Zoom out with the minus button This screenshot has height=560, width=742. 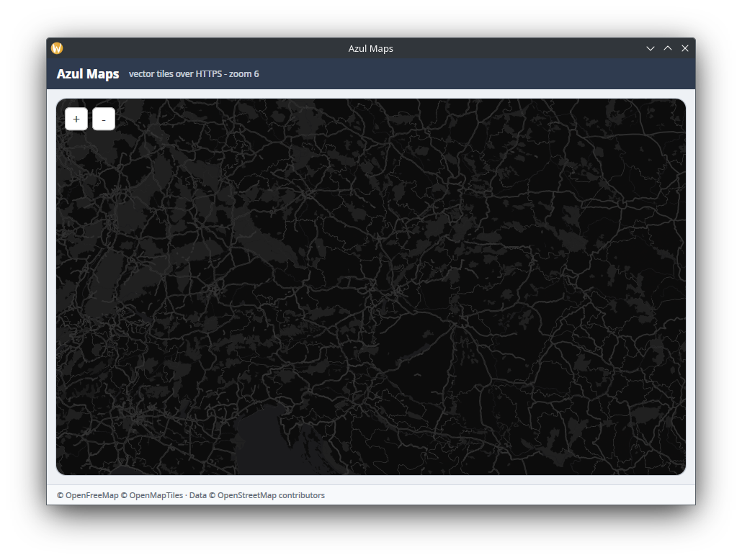pyautogui.click(x=104, y=119)
